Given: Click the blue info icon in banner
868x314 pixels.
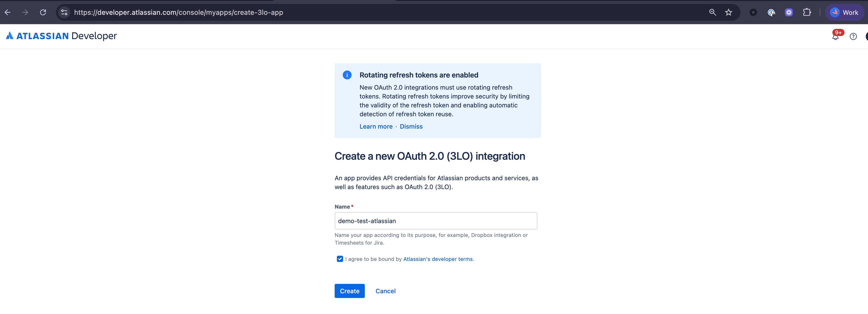Looking at the screenshot, I should click(x=347, y=75).
